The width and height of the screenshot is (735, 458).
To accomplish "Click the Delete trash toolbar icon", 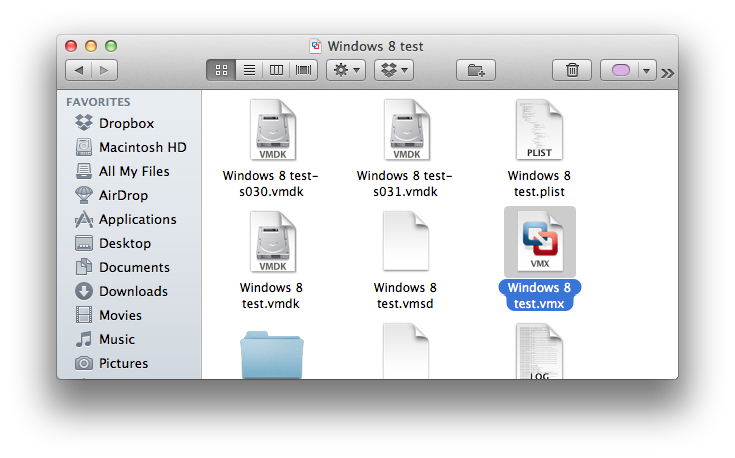I will point(572,70).
